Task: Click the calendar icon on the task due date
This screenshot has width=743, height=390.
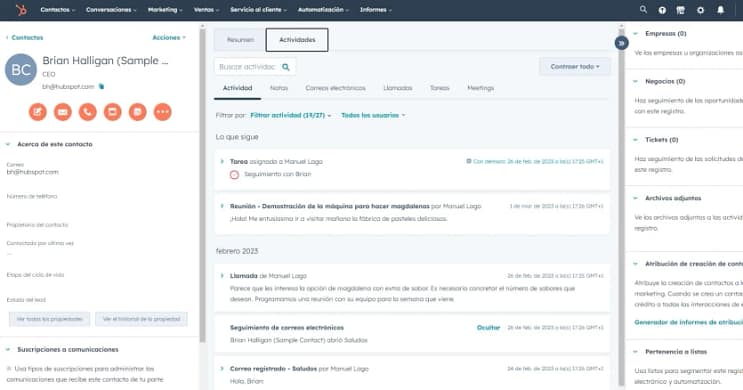Action: click(469, 161)
